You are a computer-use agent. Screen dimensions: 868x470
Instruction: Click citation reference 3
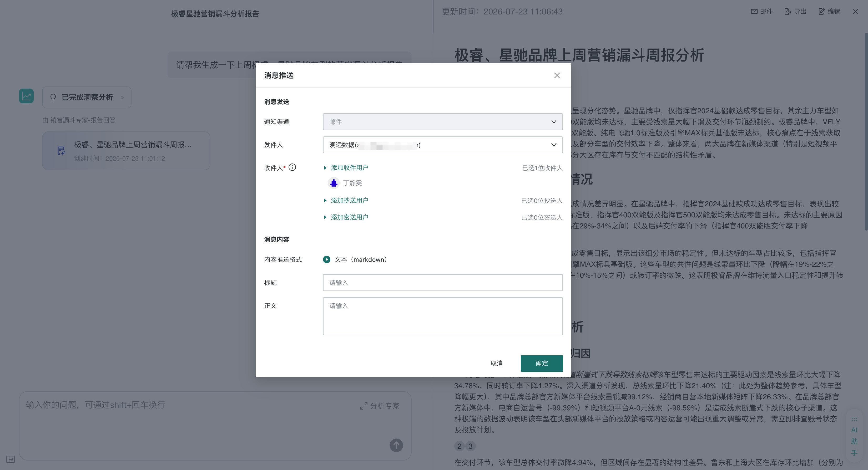470,446
